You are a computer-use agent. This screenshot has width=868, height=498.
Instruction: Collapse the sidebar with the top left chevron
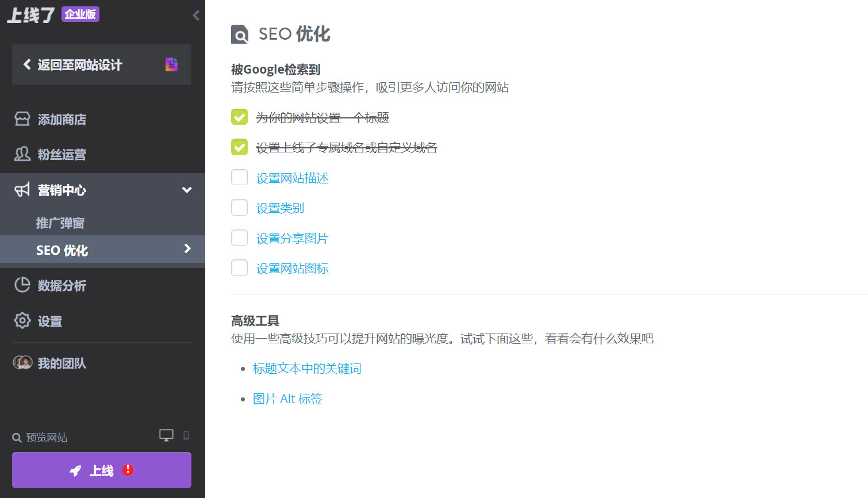195,15
